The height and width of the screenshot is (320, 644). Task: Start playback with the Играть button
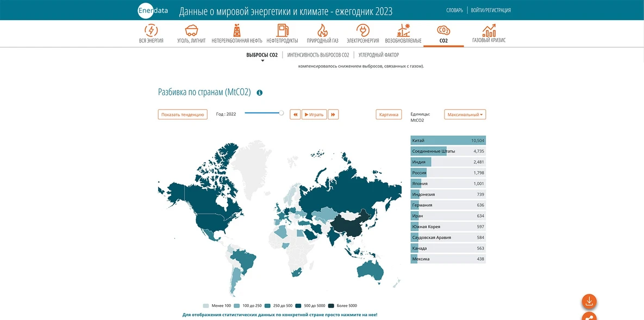tap(314, 114)
